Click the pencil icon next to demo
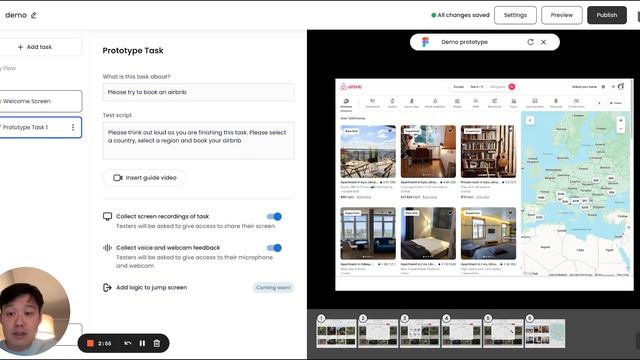The height and width of the screenshot is (360, 640). pyautogui.click(x=33, y=15)
